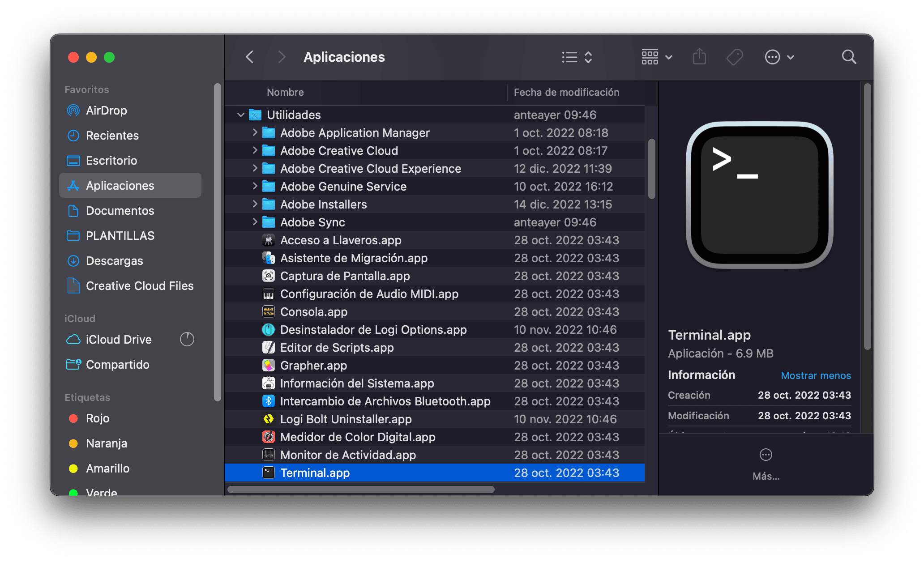Click the tag icon in the toolbar
The image size is (924, 562).
(735, 57)
